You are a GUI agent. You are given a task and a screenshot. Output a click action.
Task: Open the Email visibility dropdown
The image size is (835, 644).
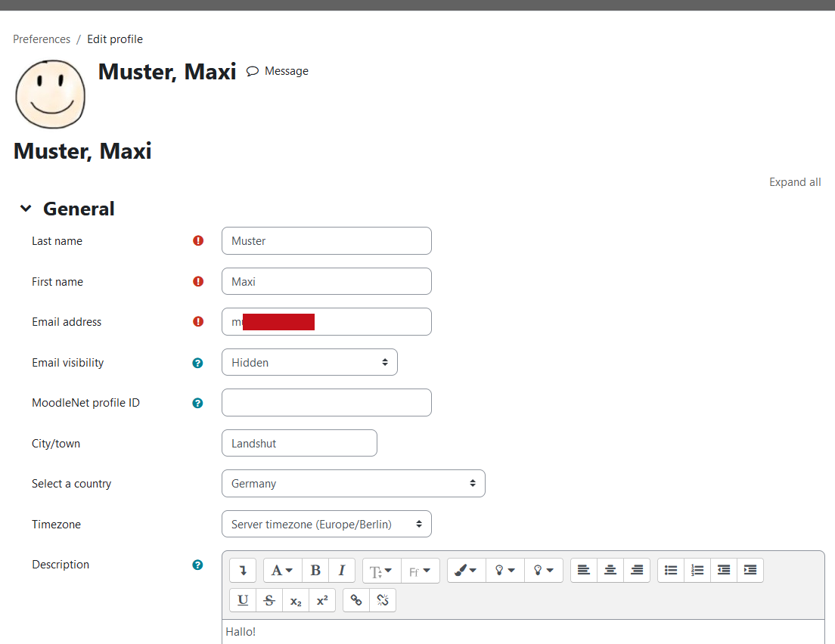[309, 363]
